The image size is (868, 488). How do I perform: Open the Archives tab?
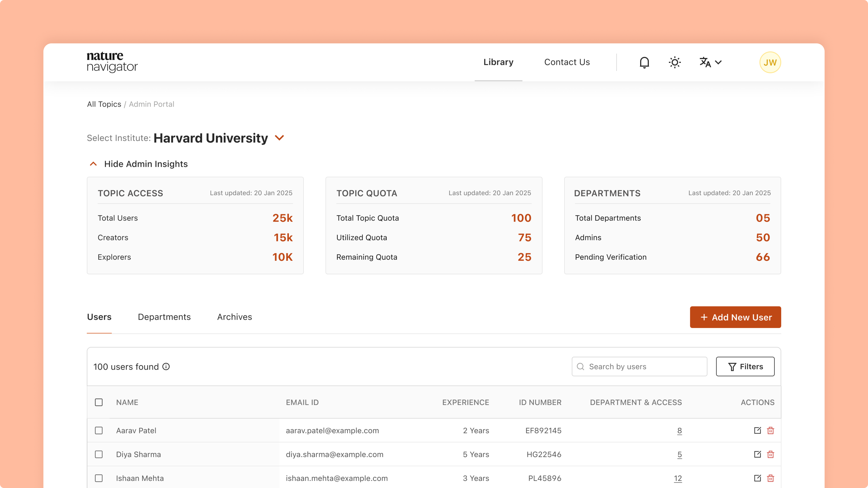point(234,317)
